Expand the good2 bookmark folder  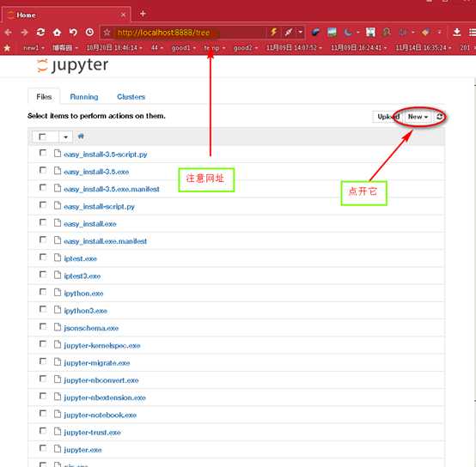[245, 48]
